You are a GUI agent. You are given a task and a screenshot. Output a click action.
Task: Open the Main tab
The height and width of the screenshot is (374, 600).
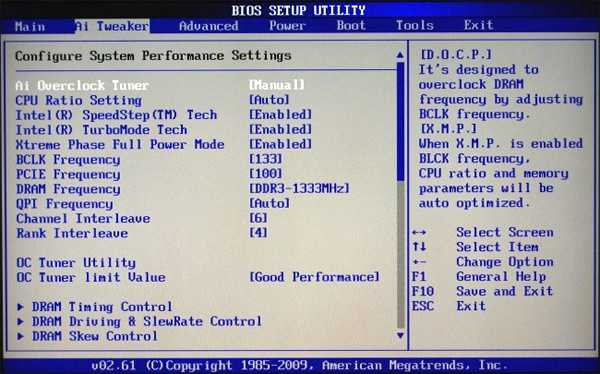tap(30, 26)
